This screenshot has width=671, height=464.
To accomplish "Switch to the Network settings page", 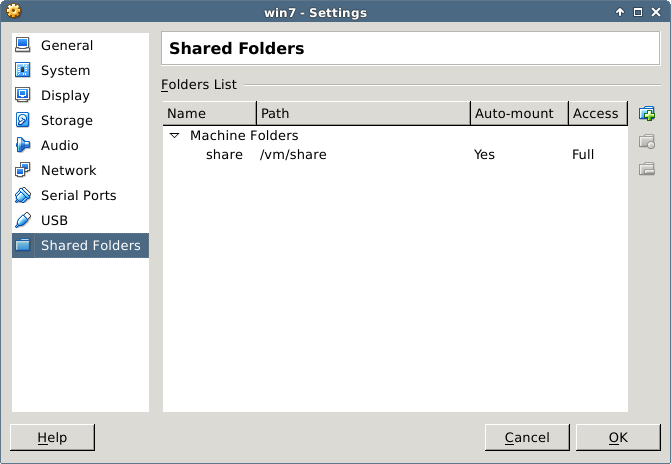I will coord(68,171).
